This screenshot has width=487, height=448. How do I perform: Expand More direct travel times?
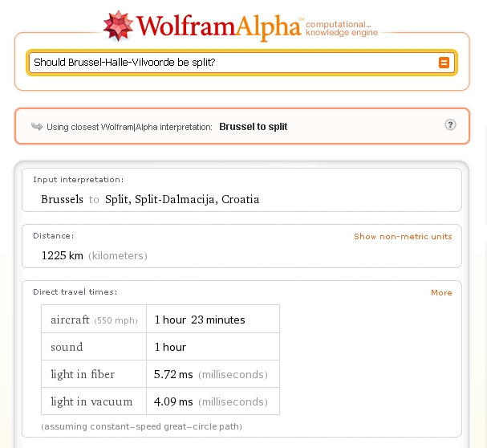click(x=441, y=292)
